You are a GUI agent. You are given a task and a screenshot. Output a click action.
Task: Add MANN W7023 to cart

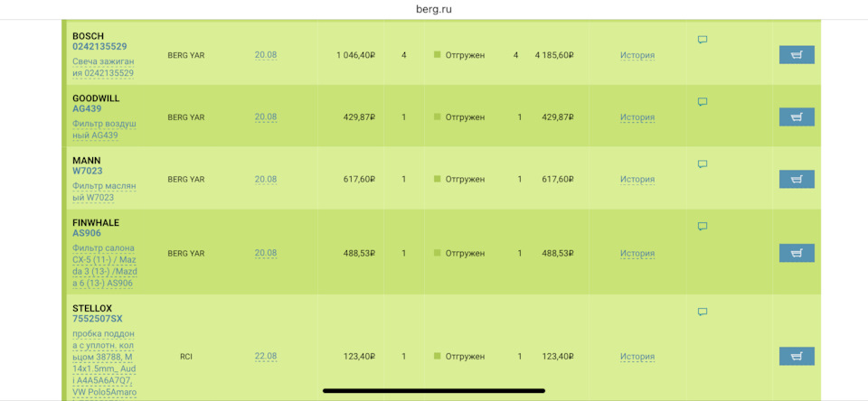(797, 179)
